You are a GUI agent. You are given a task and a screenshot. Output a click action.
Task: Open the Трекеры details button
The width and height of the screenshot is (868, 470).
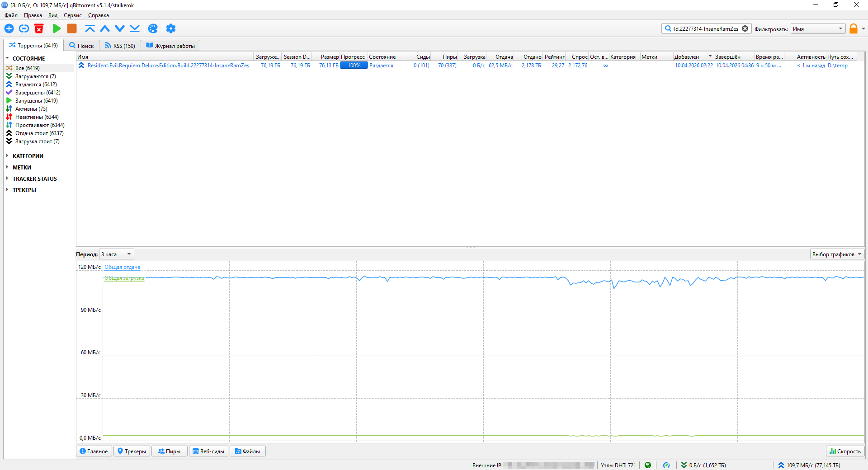[132, 451]
